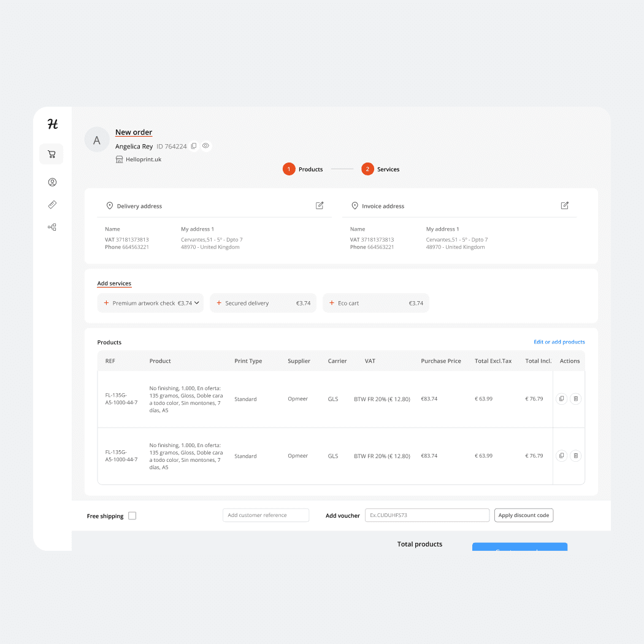Open the shopping cart section in sidebar

52,154
